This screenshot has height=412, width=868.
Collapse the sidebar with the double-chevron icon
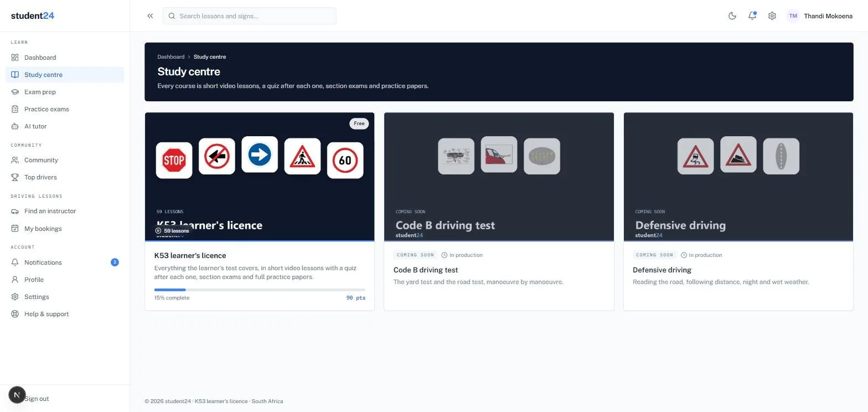(150, 16)
